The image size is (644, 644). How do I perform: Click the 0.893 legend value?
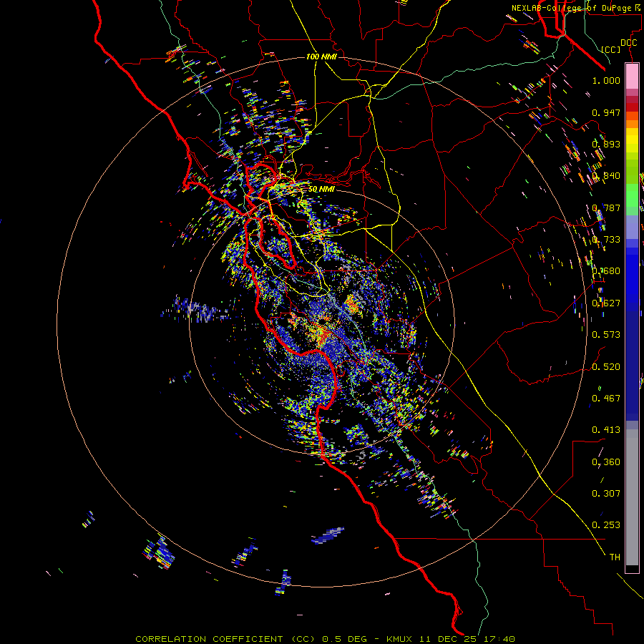click(606, 144)
